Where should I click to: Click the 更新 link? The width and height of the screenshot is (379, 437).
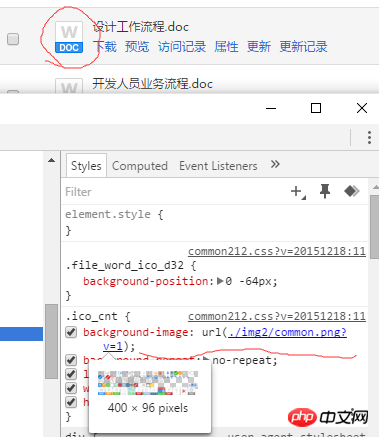[x=259, y=47]
